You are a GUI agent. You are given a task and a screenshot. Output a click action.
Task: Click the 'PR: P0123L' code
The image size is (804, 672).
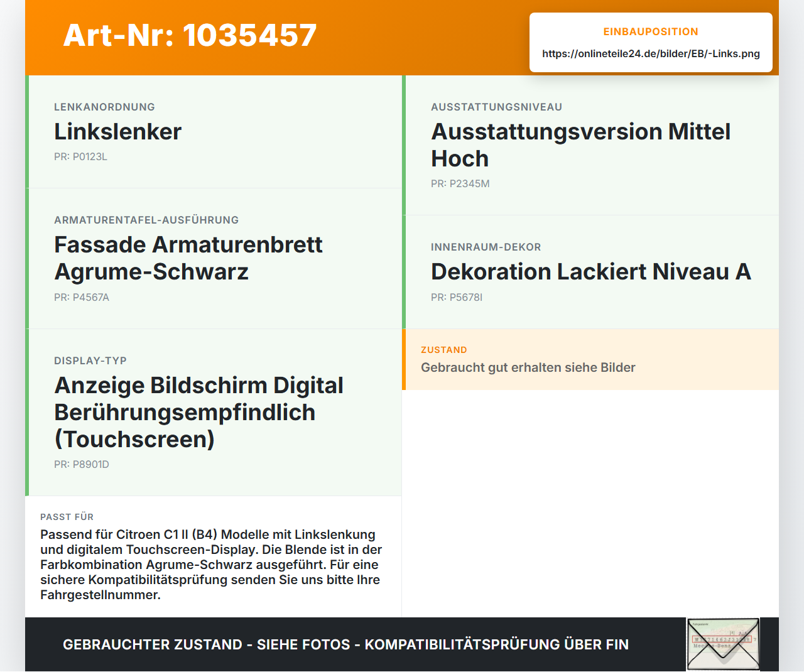coord(80,156)
